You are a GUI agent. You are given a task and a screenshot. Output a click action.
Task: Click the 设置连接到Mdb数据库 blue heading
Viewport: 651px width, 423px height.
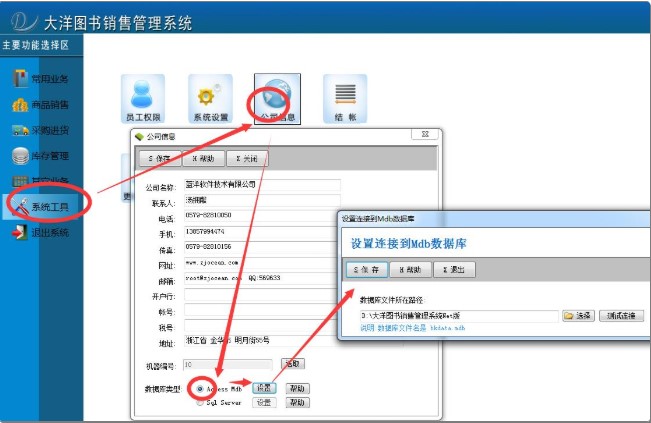click(x=409, y=243)
